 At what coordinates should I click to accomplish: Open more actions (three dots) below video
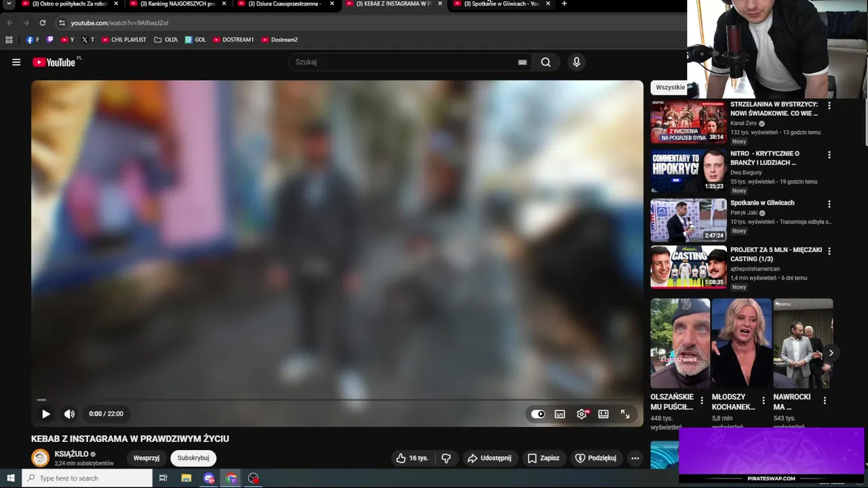pos(635,458)
